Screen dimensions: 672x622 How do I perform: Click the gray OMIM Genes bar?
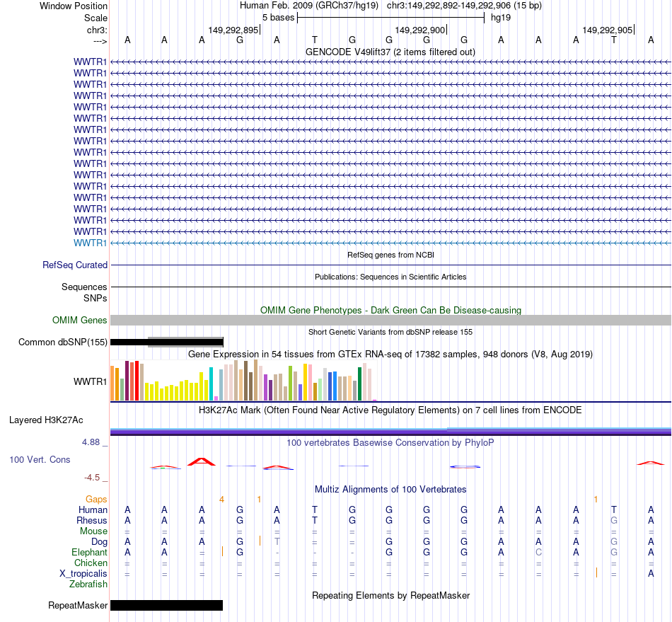[x=391, y=321]
